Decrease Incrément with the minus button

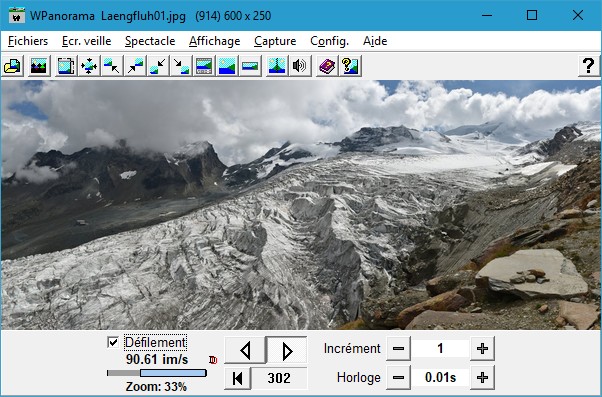399,349
